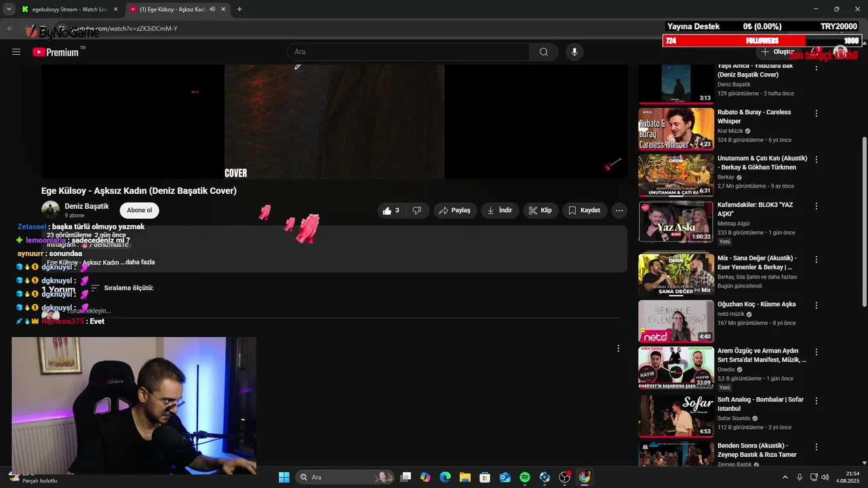Image resolution: width=868 pixels, height=488 pixels.
Task: Open options for Kafamdakiler BLOK3 video
Action: click(816, 206)
